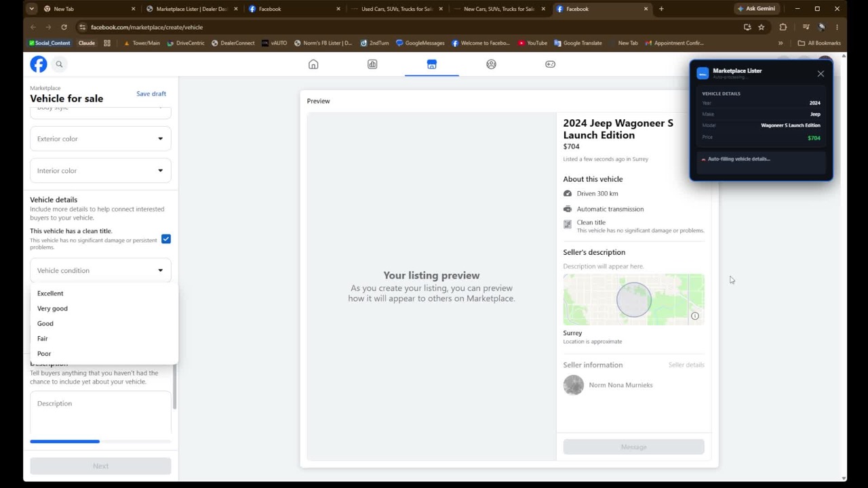Click the Facebook search magnifier icon
Image resolution: width=868 pixels, height=488 pixels.
click(59, 64)
